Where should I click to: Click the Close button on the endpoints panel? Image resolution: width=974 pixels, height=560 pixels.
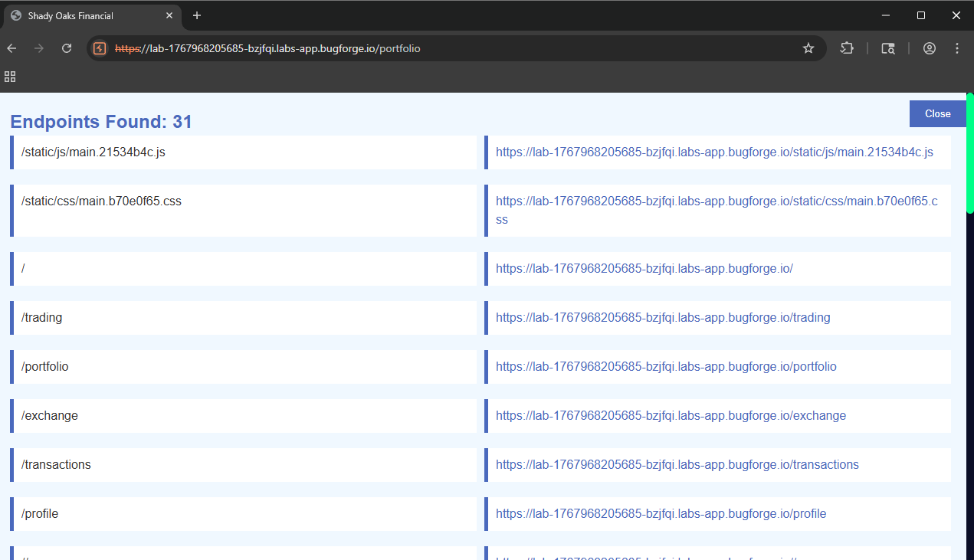click(x=937, y=113)
